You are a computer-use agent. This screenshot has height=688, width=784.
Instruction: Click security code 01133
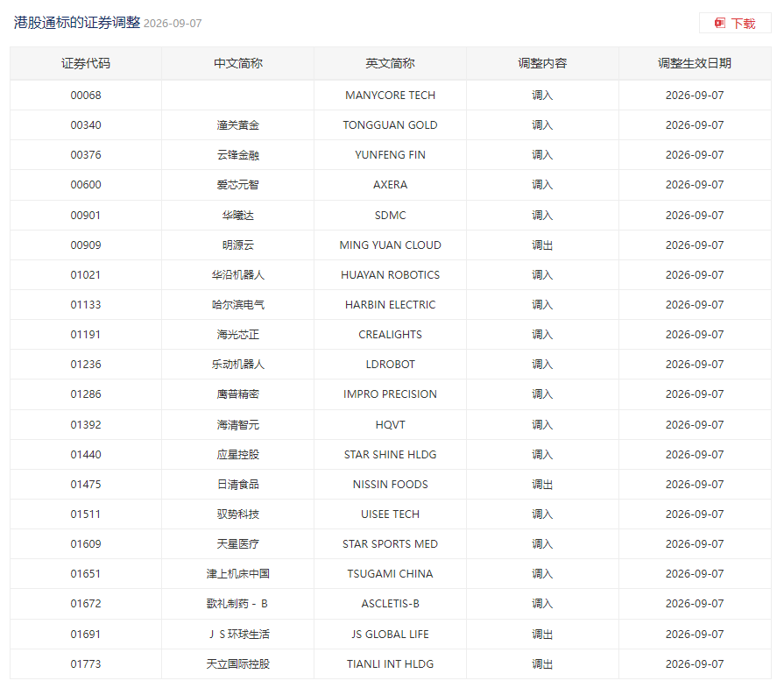tap(86, 305)
